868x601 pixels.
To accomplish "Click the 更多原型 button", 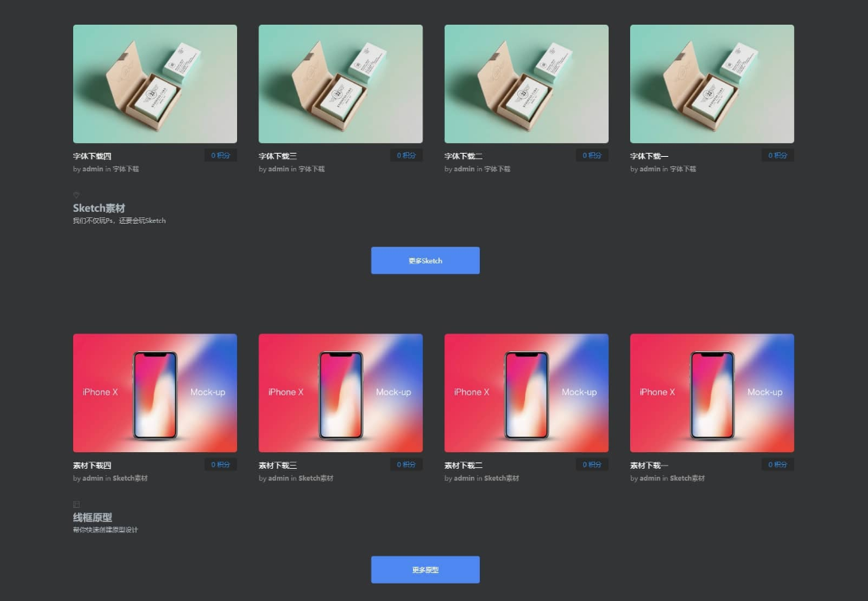I will tap(425, 569).
